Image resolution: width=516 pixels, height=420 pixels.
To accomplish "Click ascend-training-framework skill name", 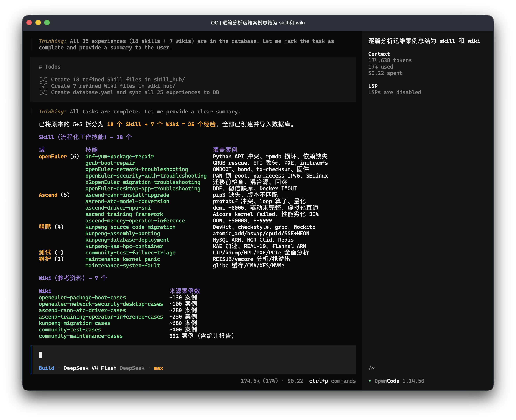I will coord(124,214).
